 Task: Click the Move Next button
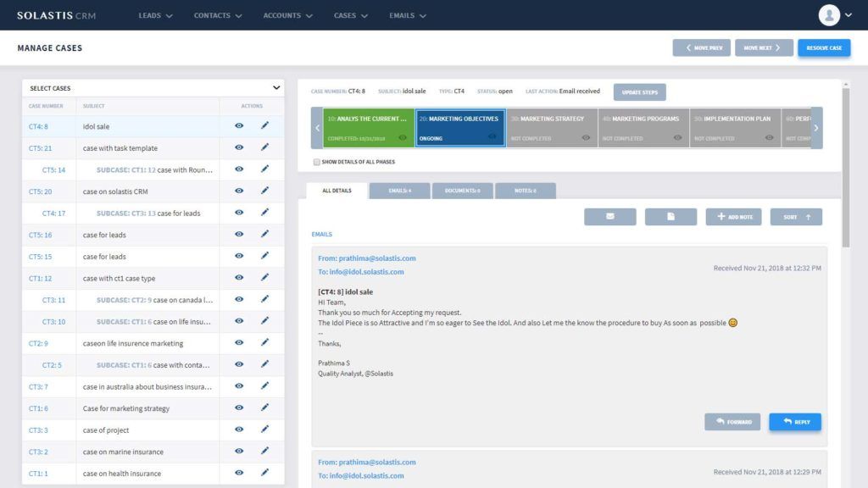click(764, 48)
